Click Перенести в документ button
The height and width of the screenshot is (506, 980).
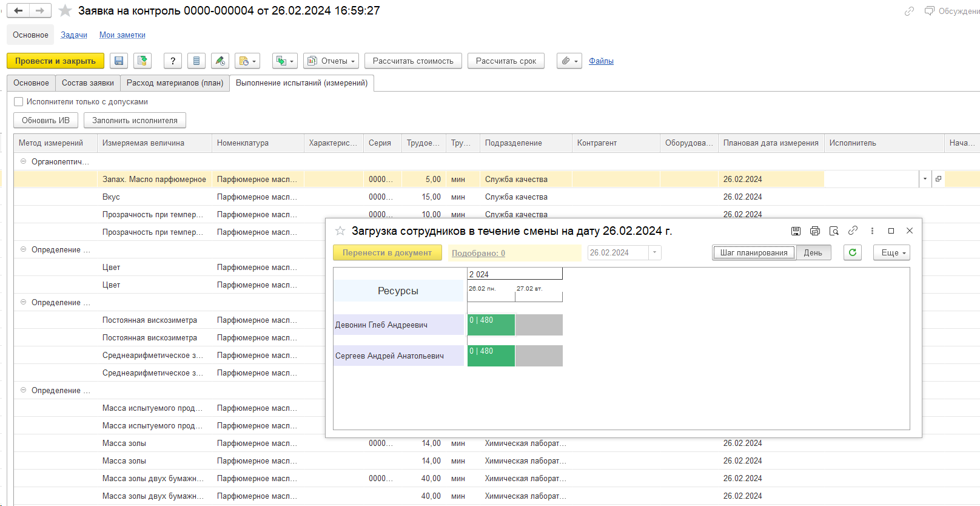(x=387, y=253)
